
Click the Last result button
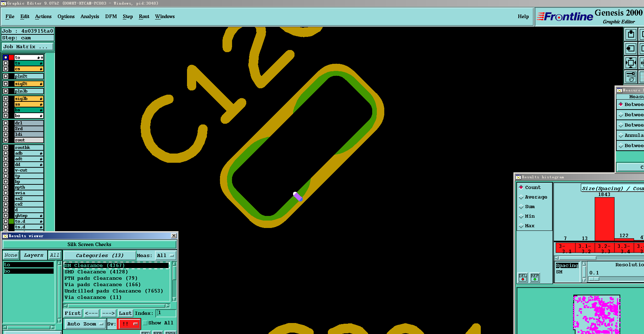click(125, 313)
